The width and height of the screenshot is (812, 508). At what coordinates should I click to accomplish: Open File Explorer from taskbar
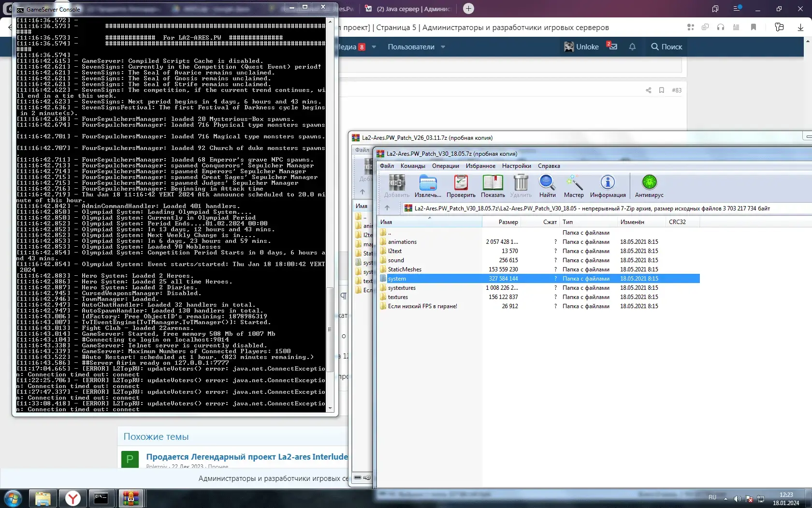43,498
